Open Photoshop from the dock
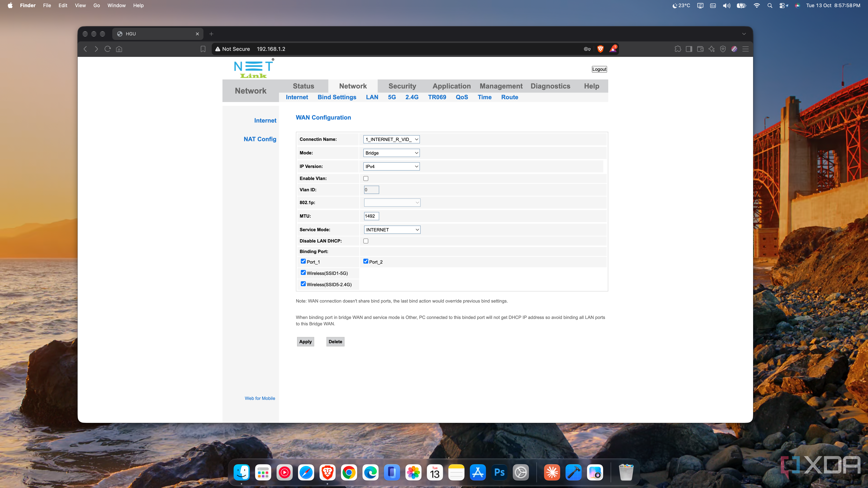This screenshot has height=488, width=868. pyautogui.click(x=499, y=473)
